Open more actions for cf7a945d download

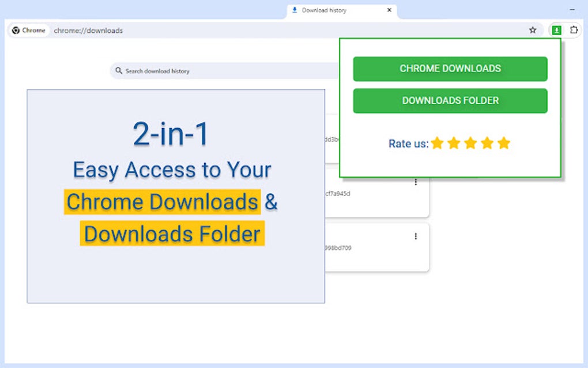[416, 182]
